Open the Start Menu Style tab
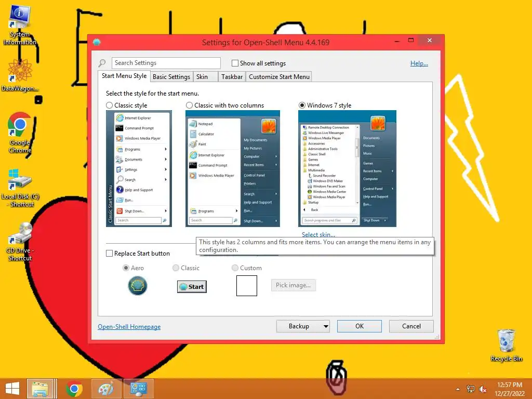 click(x=124, y=76)
